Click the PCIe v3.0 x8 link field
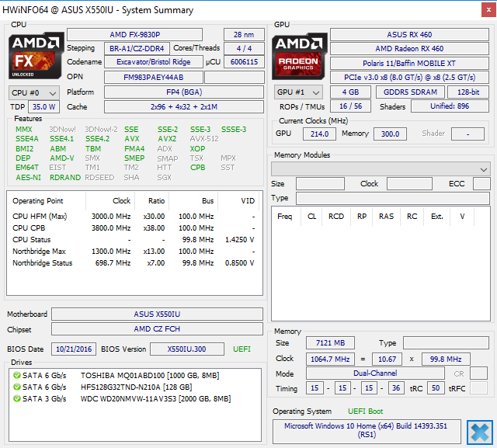 [409, 78]
